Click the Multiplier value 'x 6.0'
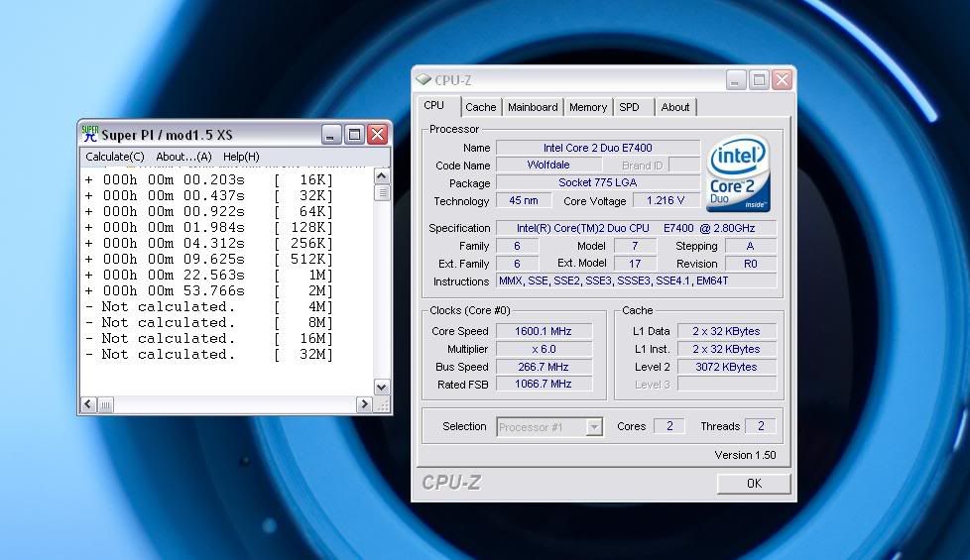This screenshot has width=970, height=560. tap(544, 349)
